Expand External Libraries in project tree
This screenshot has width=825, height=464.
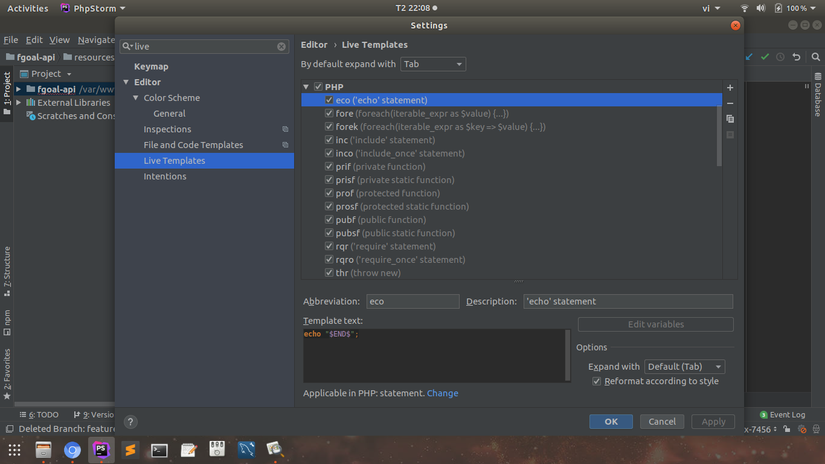(x=19, y=103)
